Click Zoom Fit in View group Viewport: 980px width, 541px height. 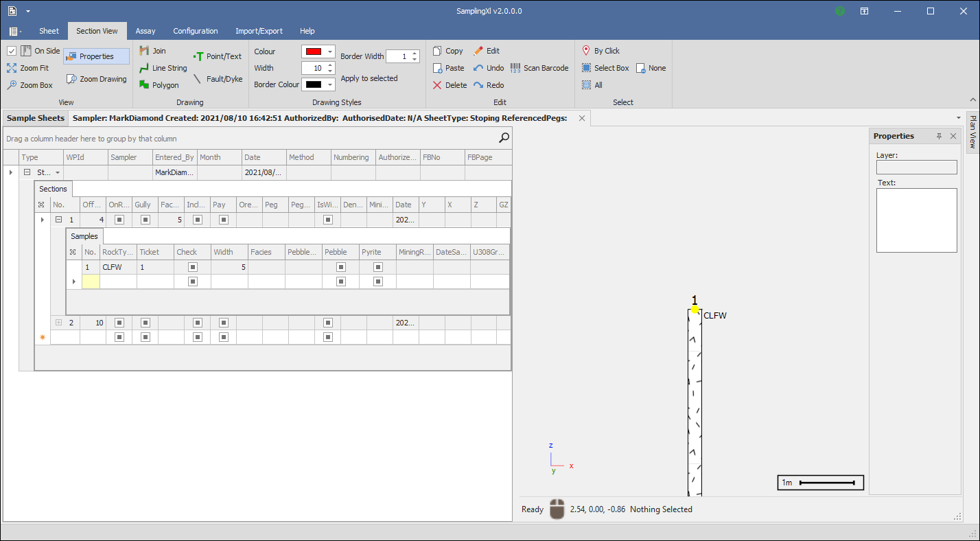pos(28,68)
